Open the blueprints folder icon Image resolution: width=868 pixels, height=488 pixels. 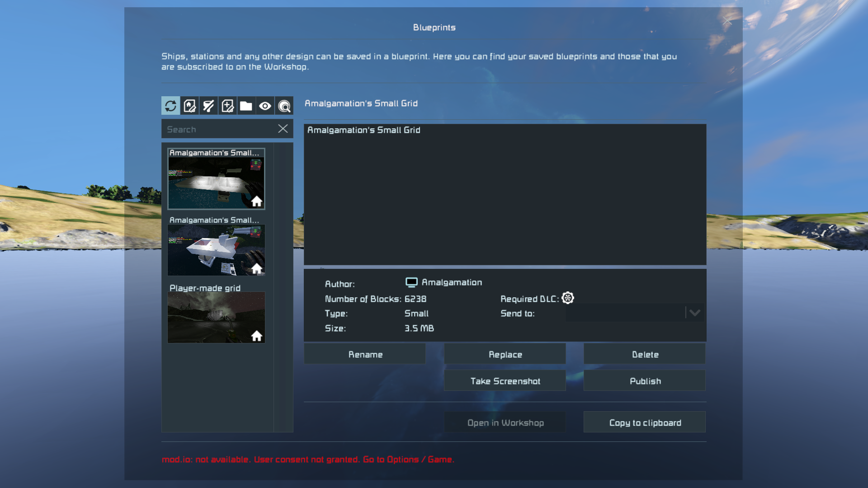pos(246,106)
